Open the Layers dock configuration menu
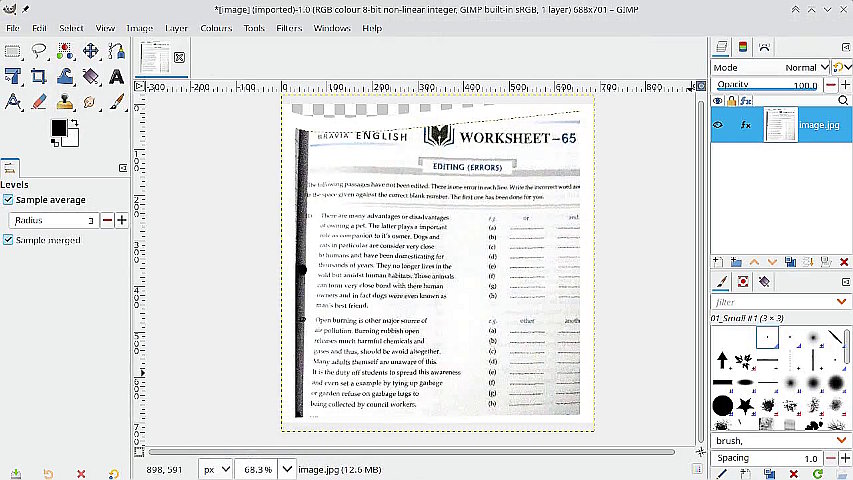853x480 pixels. click(x=846, y=47)
